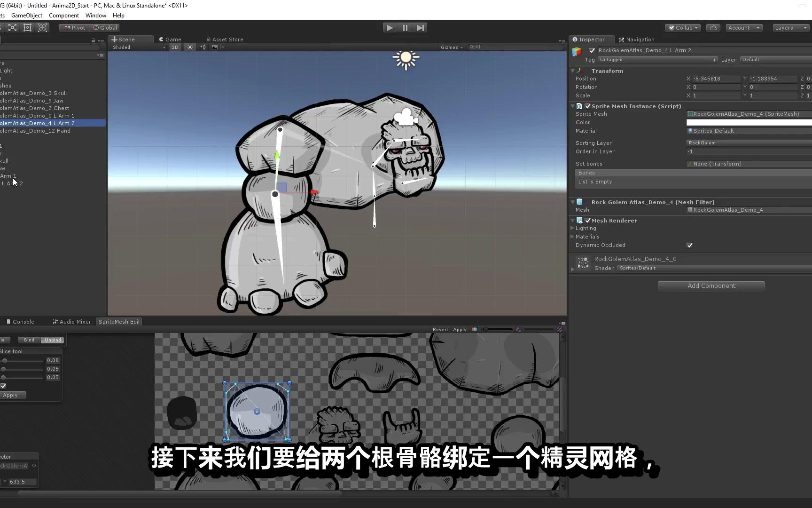Click the cloud (Unity Services) icon
The image size is (812, 508).
713,28
